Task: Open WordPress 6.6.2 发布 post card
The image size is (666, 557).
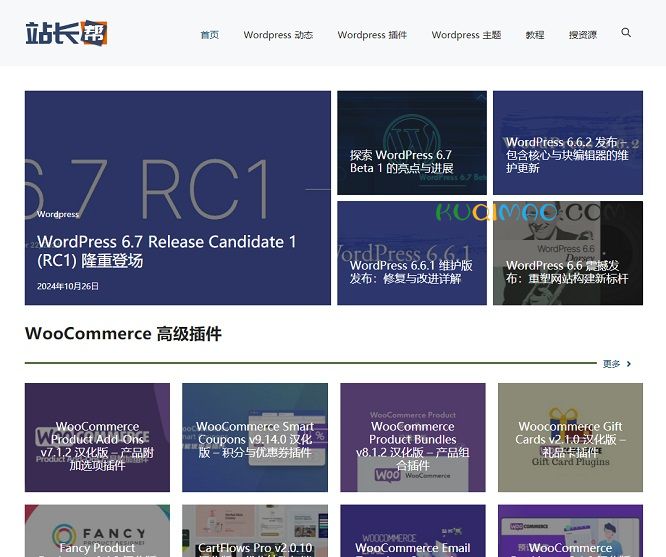Action: (x=568, y=143)
